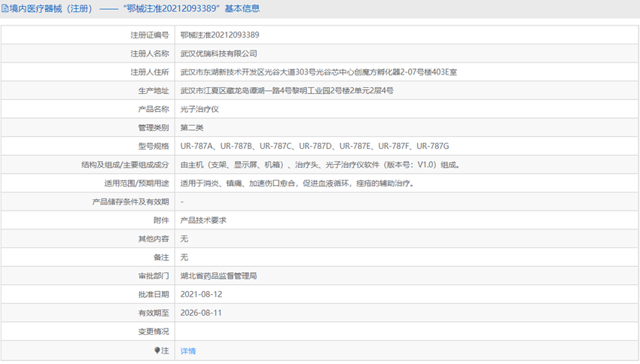Select 无 value in 备注 row

[x=184, y=257]
